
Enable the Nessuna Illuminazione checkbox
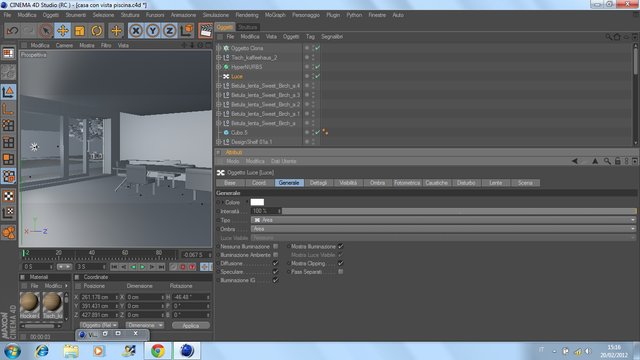click(276, 247)
